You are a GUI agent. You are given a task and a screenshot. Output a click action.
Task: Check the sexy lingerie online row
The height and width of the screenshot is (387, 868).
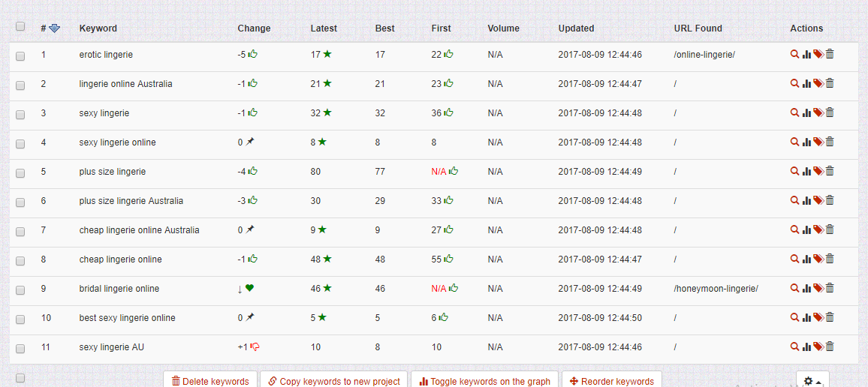pyautogui.click(x=20, y=144)
